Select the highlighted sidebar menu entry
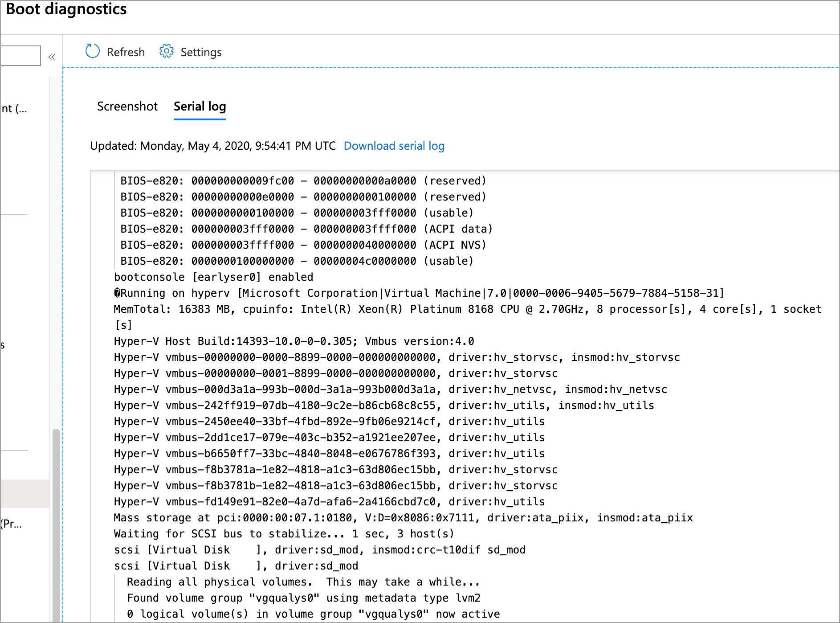The image size is (840, 623). (24, 494)
